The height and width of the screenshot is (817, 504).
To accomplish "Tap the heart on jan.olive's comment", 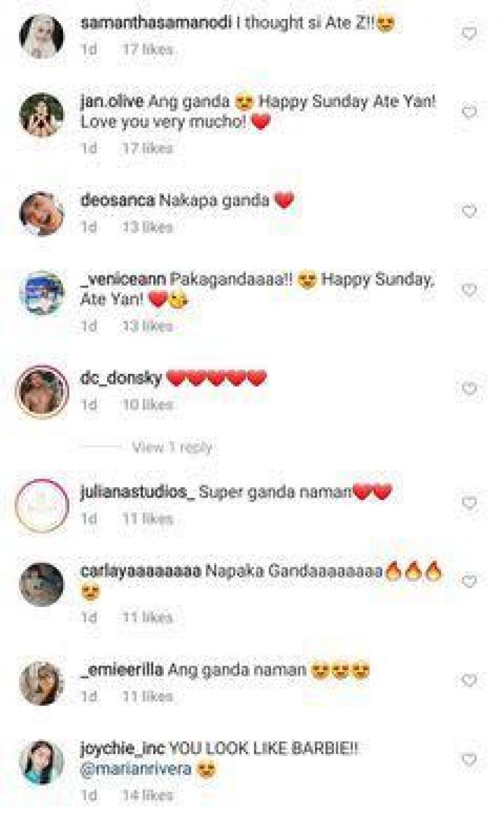I will click(x=469, y=112).
